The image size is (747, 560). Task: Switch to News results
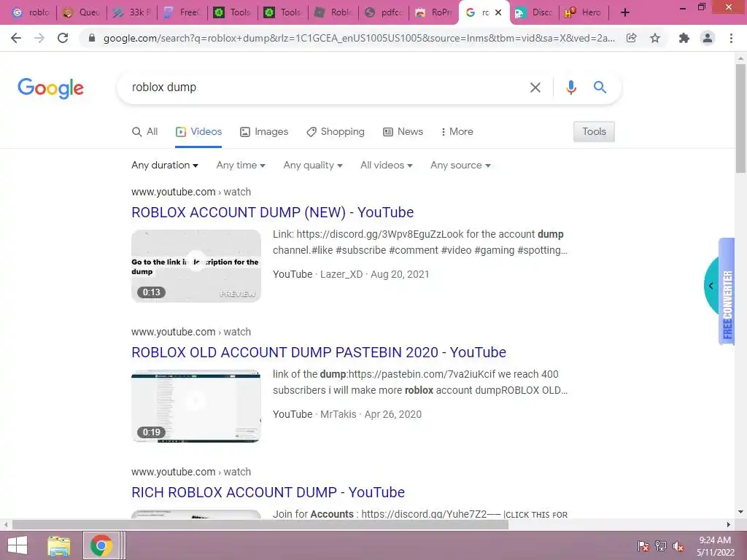pos(403,132)
